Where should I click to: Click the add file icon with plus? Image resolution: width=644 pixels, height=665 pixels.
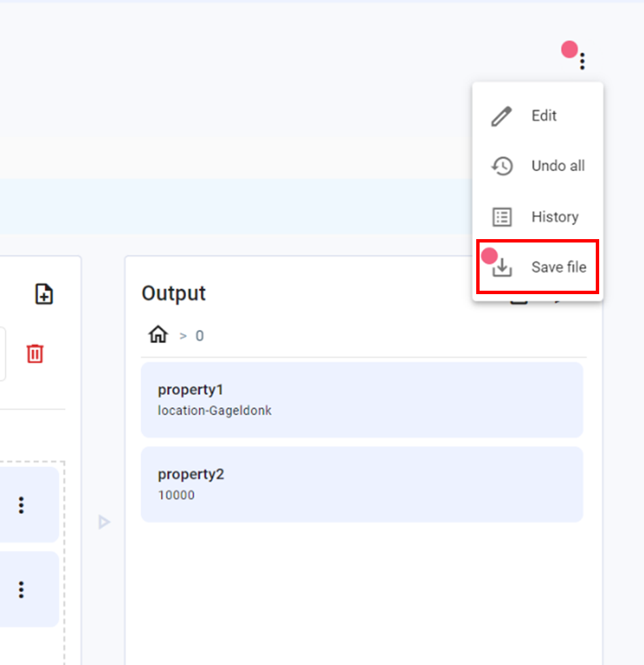click(x=44, y=294)
